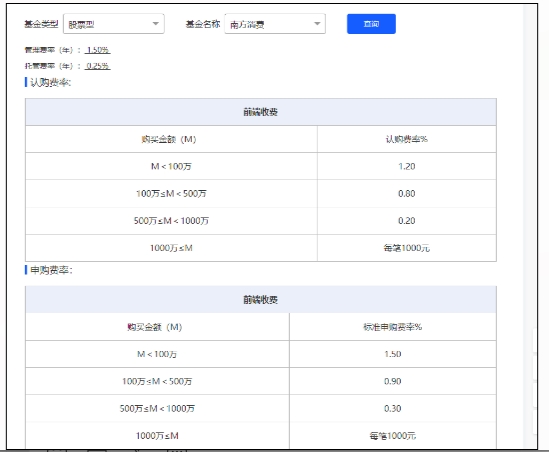The image size is (549, 452).
Task: Select the 0.20 rate cell
Action: click(x=406, y=221)
